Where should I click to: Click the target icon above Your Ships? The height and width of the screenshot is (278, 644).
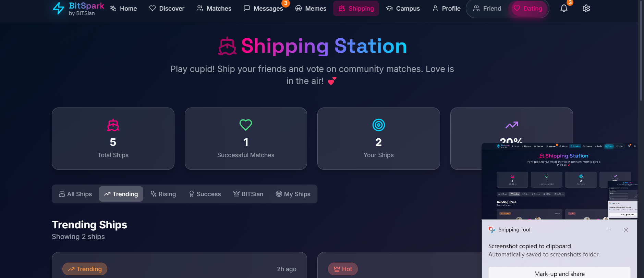pyautogui.click(x=379, y=125)
